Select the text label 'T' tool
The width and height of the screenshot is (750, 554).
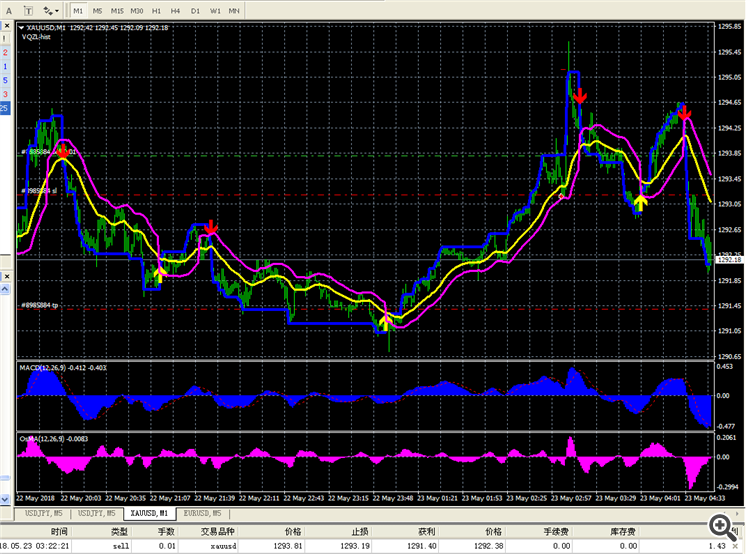click(27, 10)
